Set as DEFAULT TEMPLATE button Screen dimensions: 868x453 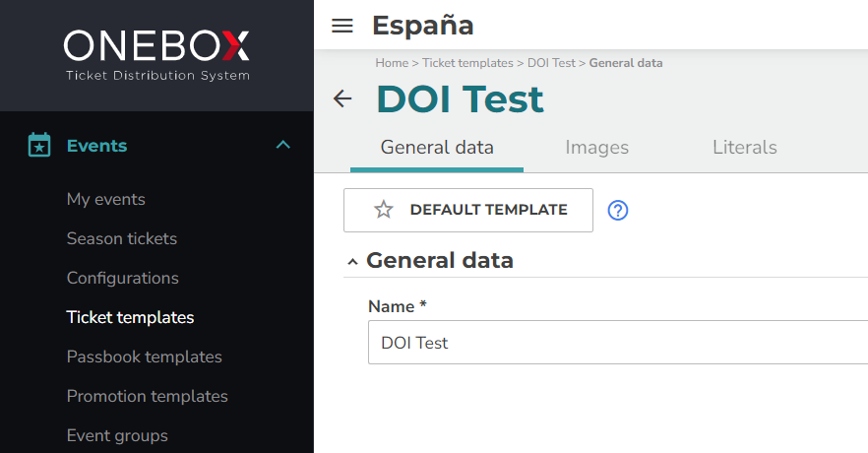468,210
